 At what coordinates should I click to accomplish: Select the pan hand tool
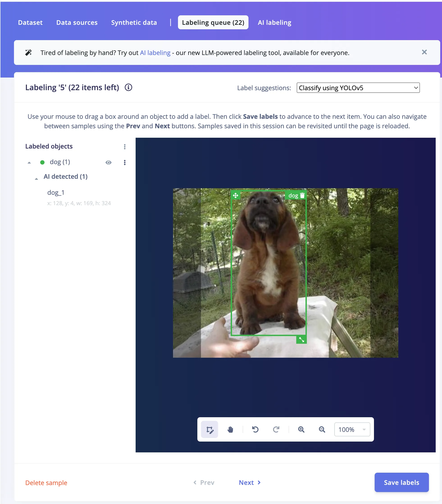(x=230, y=430)
